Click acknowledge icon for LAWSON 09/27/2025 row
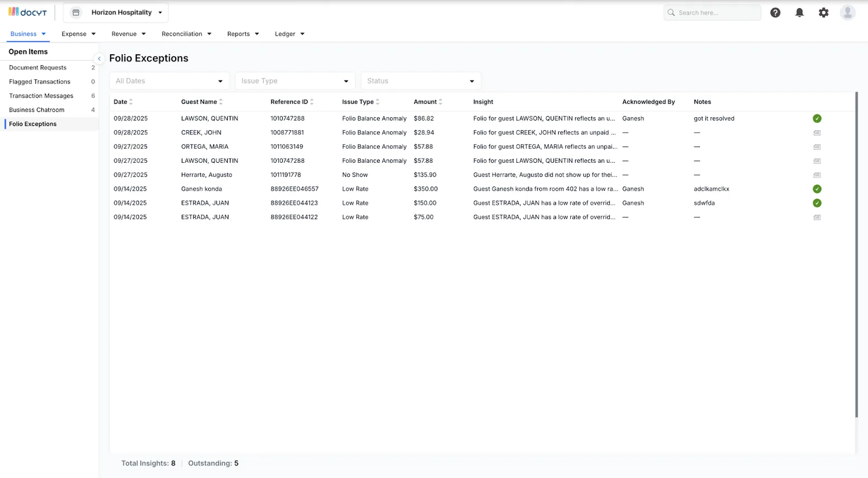 [817, 161]
